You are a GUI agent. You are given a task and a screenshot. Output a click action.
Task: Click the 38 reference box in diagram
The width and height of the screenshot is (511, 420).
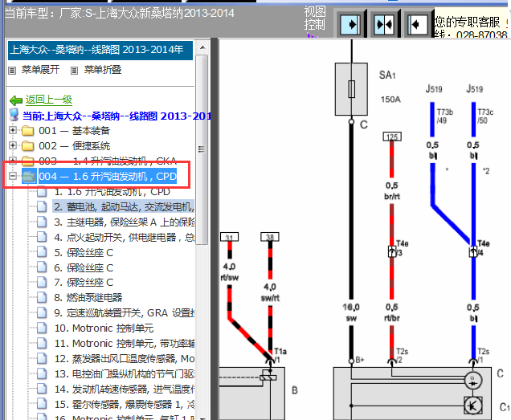[270, 237]
